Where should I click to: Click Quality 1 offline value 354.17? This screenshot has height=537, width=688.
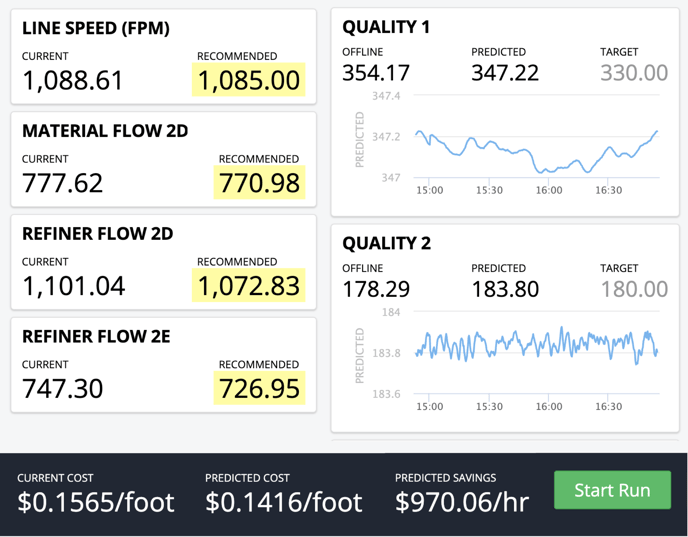[x=376, y=73]
